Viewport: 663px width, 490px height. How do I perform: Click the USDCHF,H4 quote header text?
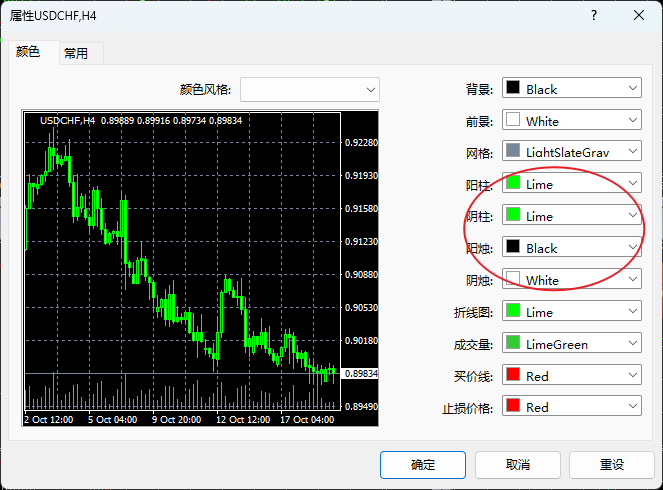141,121
